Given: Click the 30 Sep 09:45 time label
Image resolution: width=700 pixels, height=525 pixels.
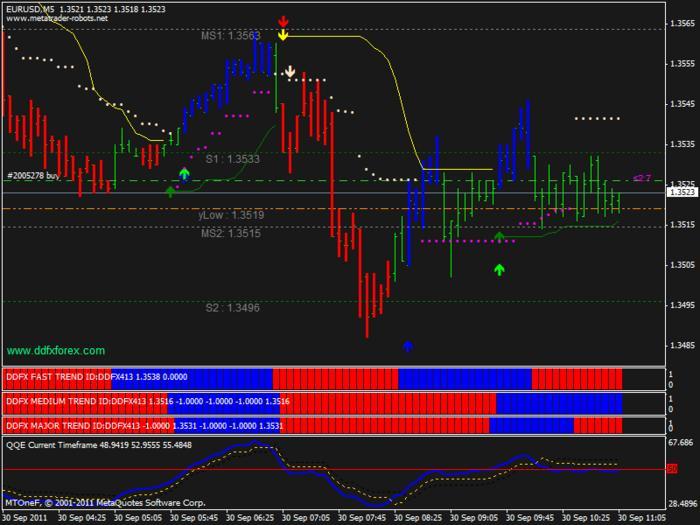Looking at the screenshot, I should tap(529, 518).
